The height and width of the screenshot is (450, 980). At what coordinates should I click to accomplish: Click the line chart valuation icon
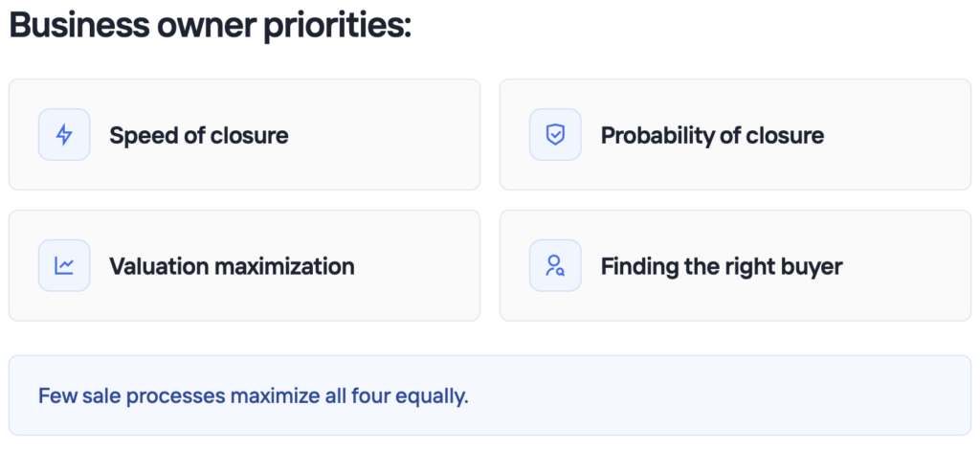pyautogui.click(x=64, y=265)
